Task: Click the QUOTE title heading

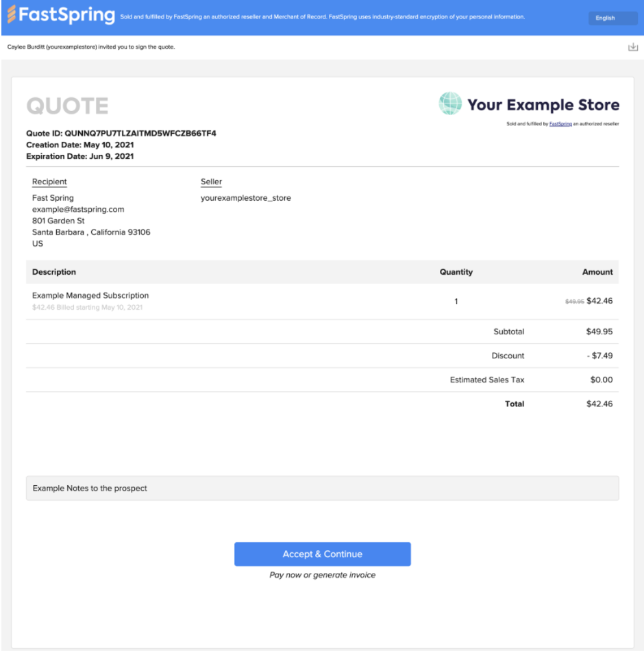Action: point(67,106)
